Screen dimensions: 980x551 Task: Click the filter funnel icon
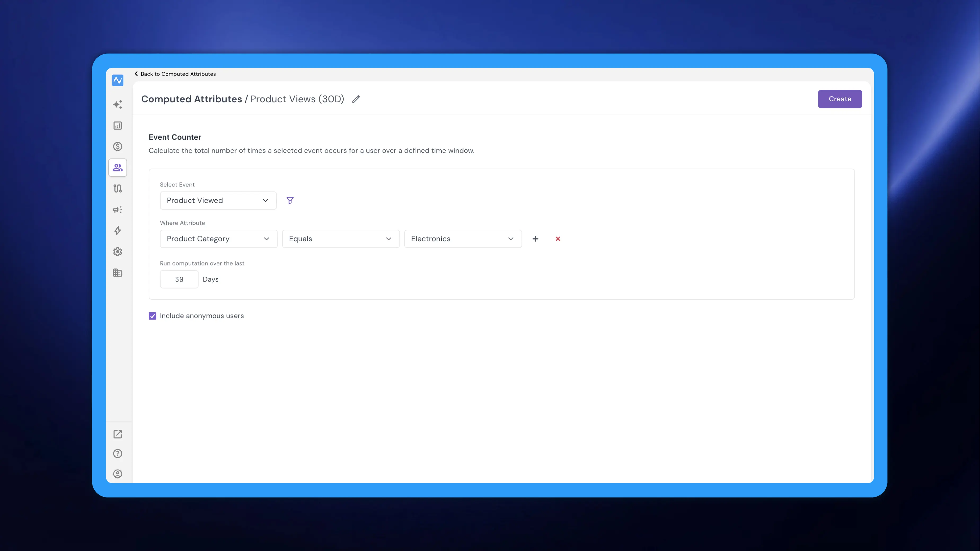(290, 200)
